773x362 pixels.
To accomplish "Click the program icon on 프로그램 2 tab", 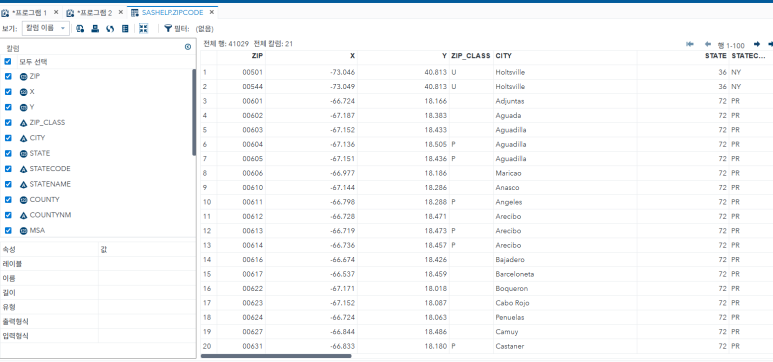I will point(70,12).
